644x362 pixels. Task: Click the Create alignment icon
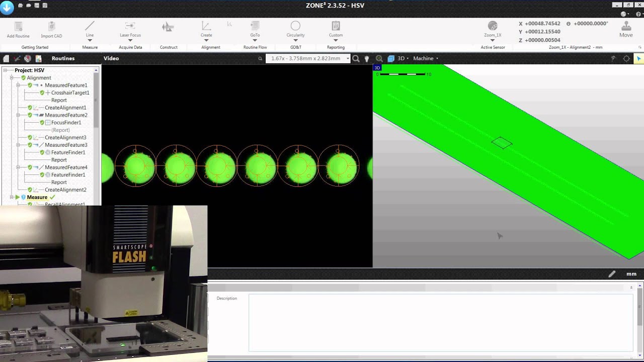(x=206, y=26)
